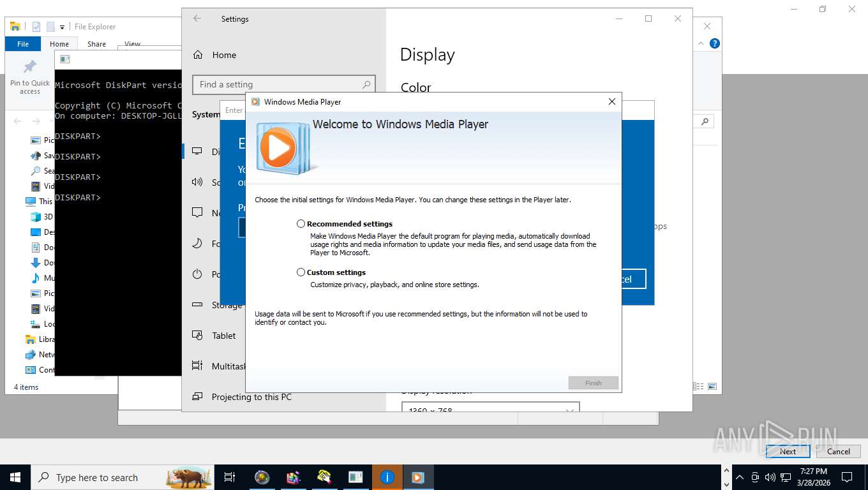Click the back arrow in File Explorer

tap(17, 121)
